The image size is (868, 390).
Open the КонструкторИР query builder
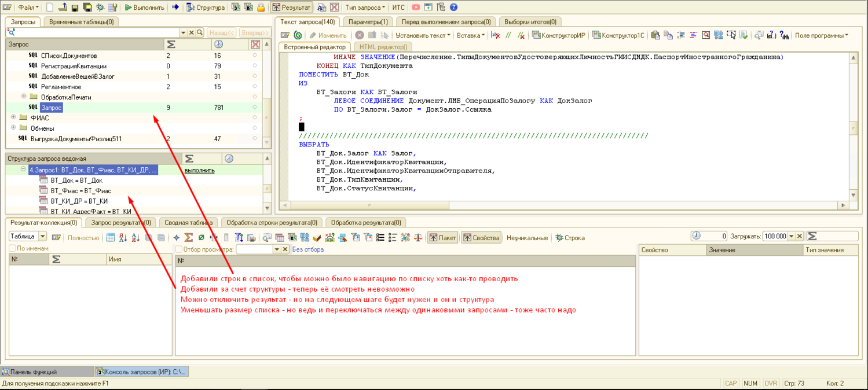point(559,35)
